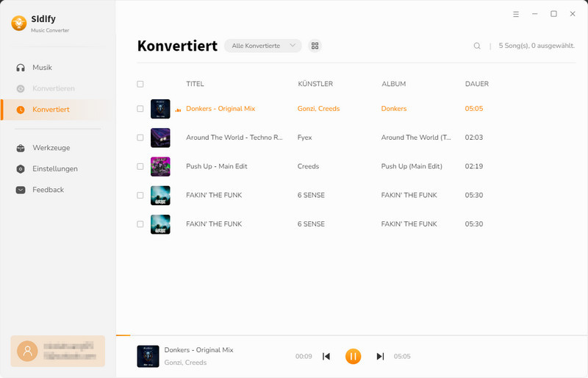The width and height of the screenshot is (588, 378).
Task: Minimize the Sidify window
Action: (535, 14)
